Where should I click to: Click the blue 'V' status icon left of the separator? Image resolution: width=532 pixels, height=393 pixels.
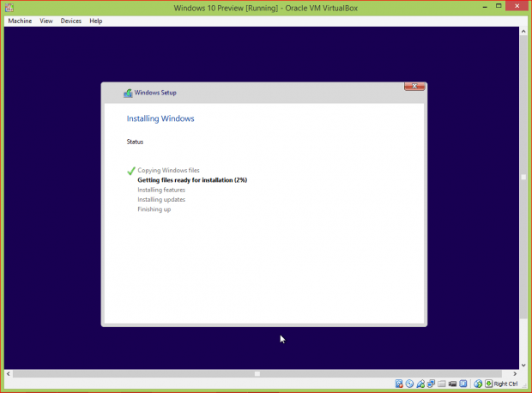pos(463,384)
